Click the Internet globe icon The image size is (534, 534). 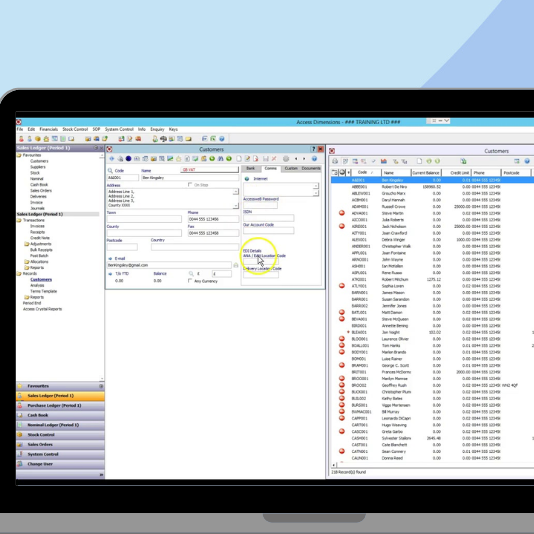(247, 179)
